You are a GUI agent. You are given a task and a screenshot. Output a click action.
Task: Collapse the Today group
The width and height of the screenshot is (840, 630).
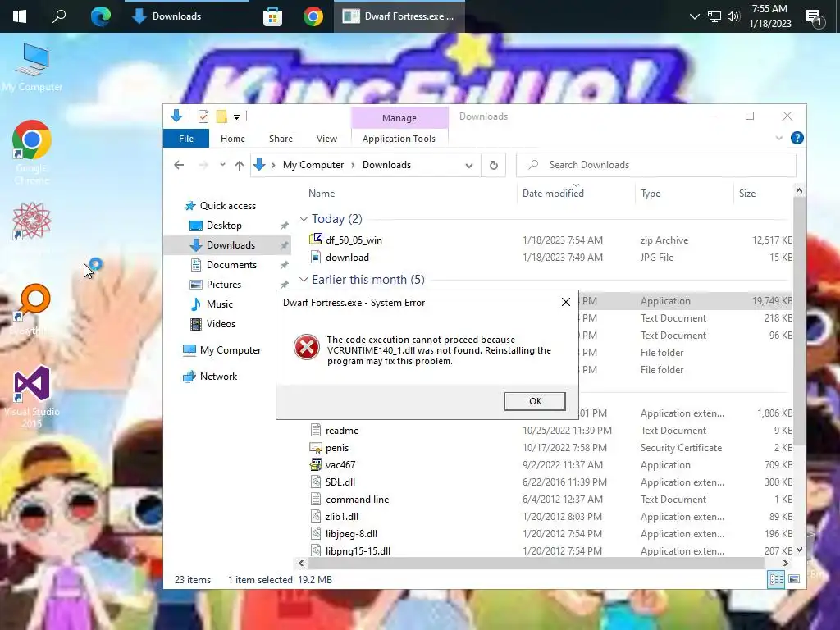pyautogui.click(x=304, y=218)
